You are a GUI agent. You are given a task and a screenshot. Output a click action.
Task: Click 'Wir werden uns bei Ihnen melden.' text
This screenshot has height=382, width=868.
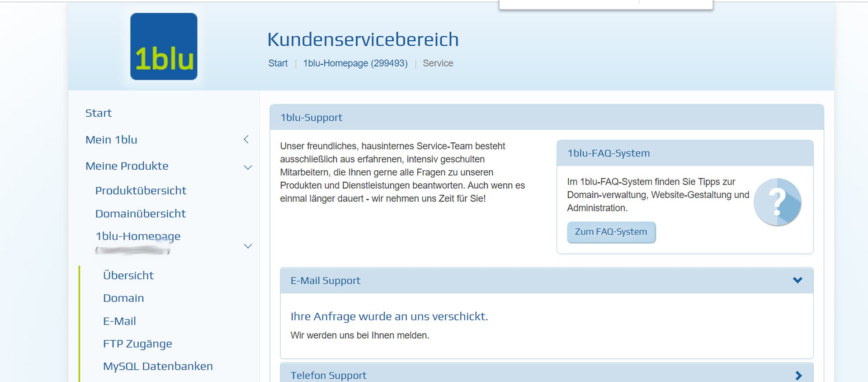tap(360, 335)
